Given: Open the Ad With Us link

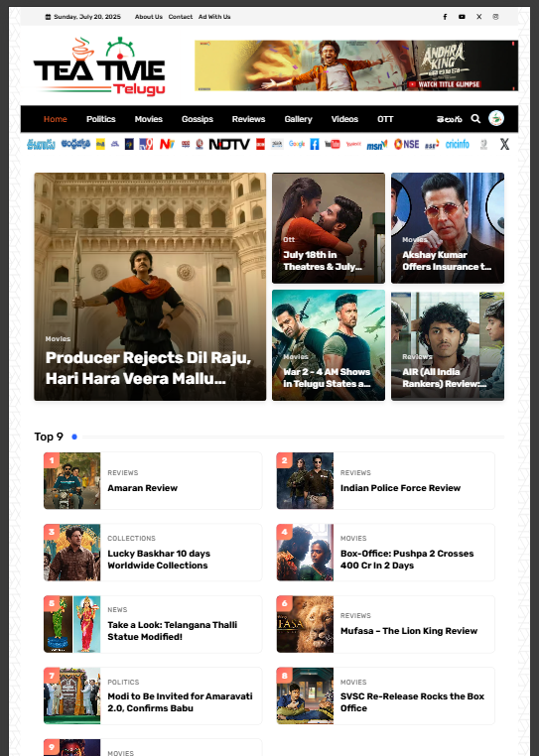Looking at the screenshot, I should tap(214, 17).
